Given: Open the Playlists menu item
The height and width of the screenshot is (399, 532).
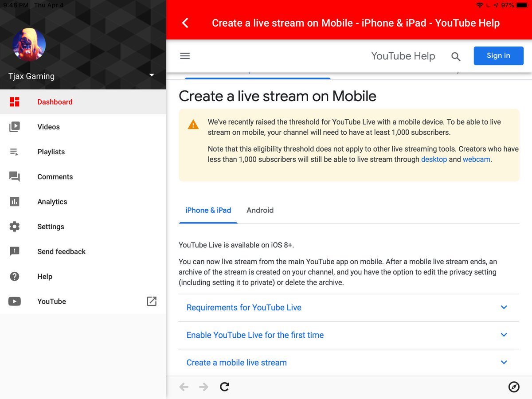Looking at the screenshot, I should [83, 152].
